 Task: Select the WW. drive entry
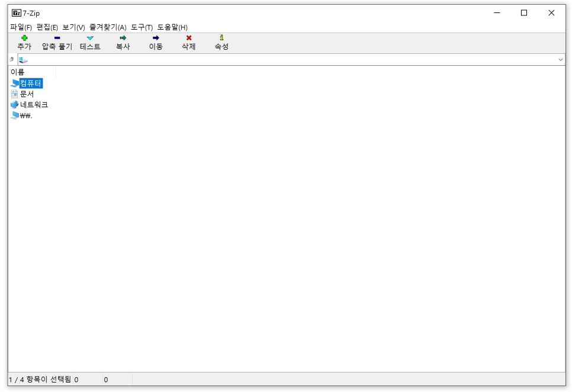(25, 115)
